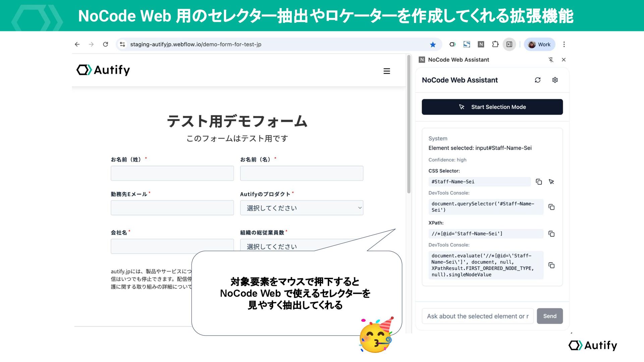Open the Autify extension icon in toolbar

tap(452, 44)
